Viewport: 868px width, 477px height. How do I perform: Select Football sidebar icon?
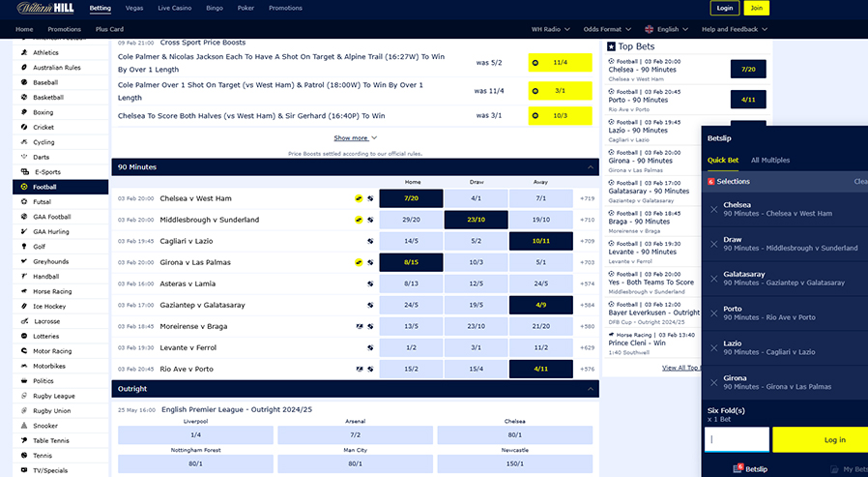pyautogui.click(x=24, y=188)
